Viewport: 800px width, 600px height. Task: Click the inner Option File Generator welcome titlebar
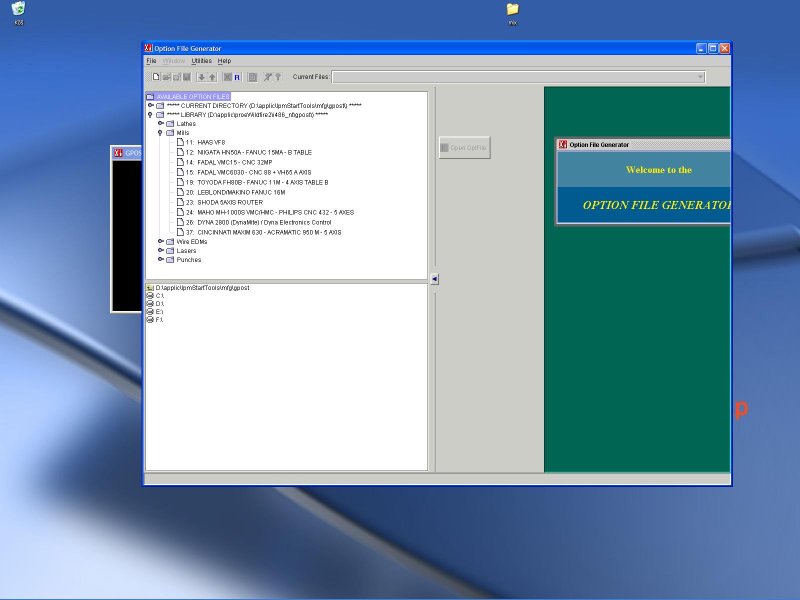pyautogui.click(x=643, y=144)
